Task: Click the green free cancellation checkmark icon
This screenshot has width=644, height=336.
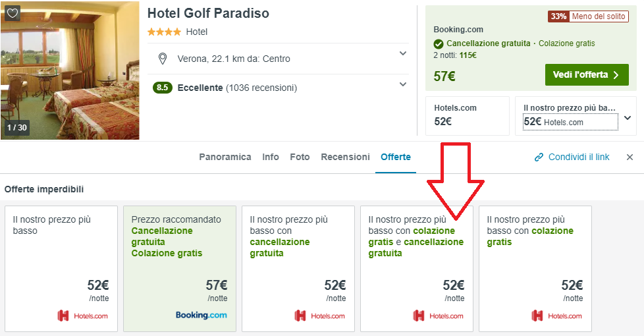Action: (439, 44)
